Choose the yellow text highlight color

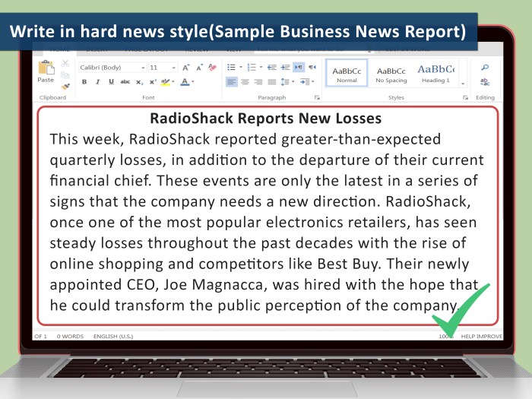(166, 82)
